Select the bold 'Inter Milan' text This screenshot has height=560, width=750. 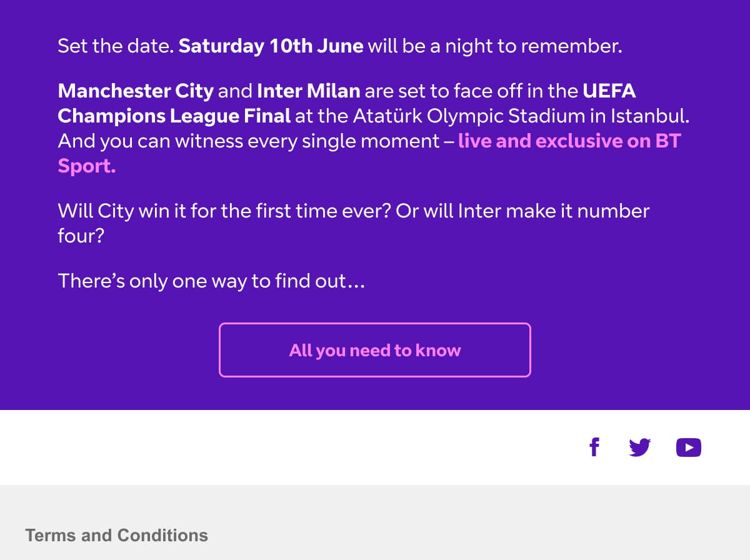tap(308, 91)
